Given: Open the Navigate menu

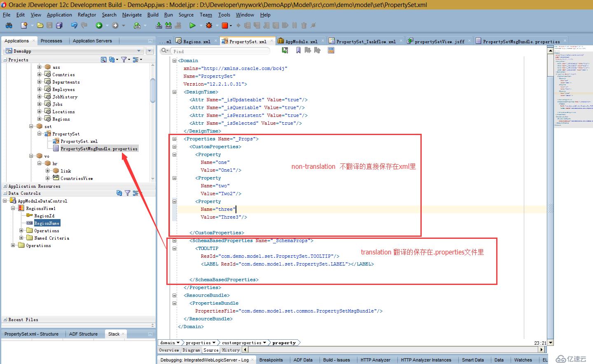Looking at the screenshot, I should pyautogui.click(x=132, y=15).
